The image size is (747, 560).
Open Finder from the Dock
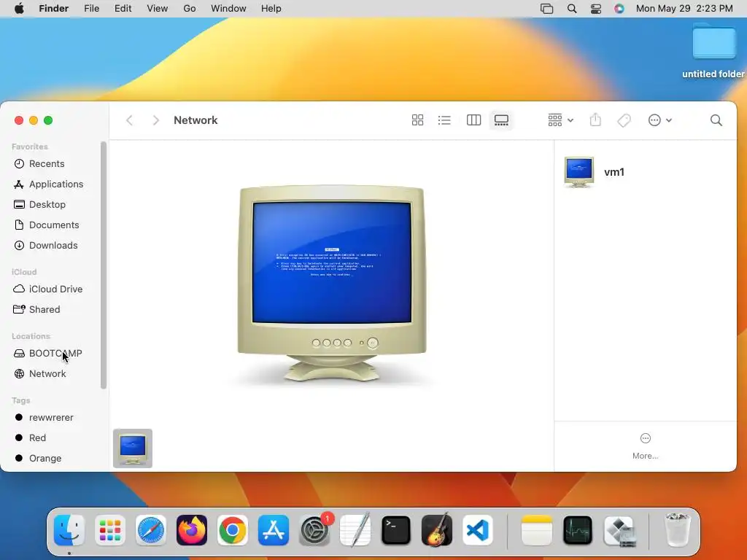coord(69,530)
